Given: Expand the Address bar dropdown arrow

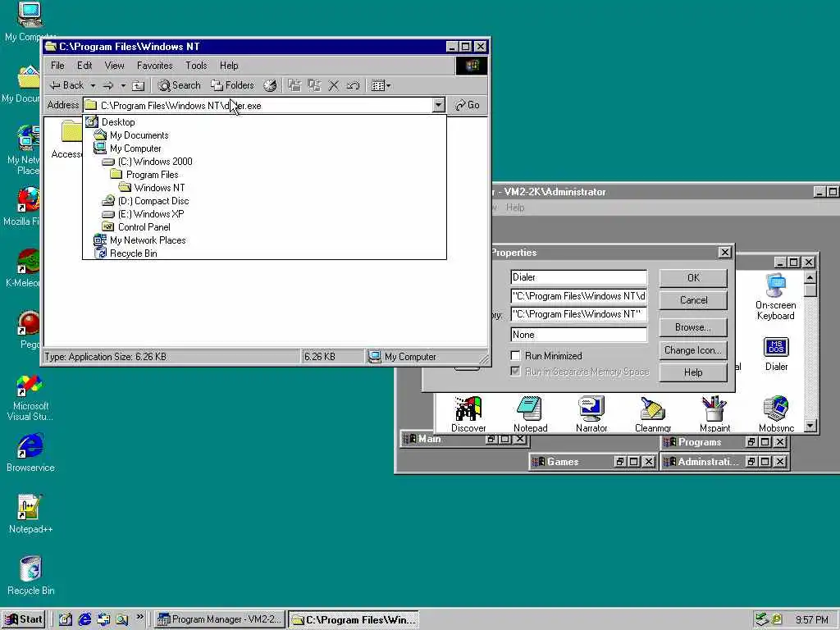Looking at the screenshot, I should (x=439, y=105).
